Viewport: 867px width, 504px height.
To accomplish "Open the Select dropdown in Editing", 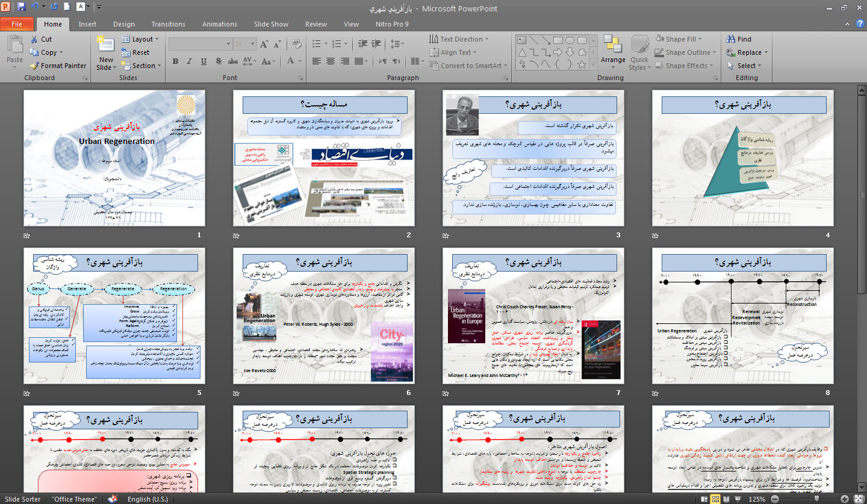I will (x=744, y=66).
